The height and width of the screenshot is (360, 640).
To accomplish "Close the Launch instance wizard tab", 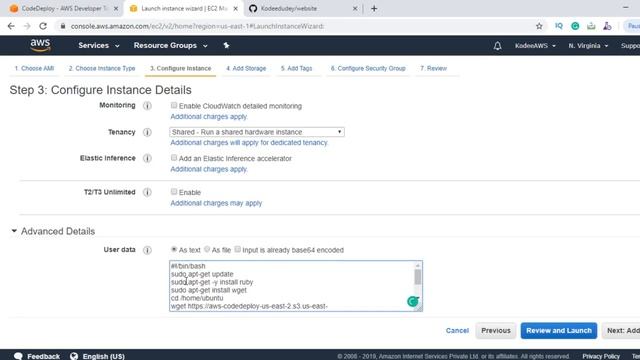I will pos(236,9).
